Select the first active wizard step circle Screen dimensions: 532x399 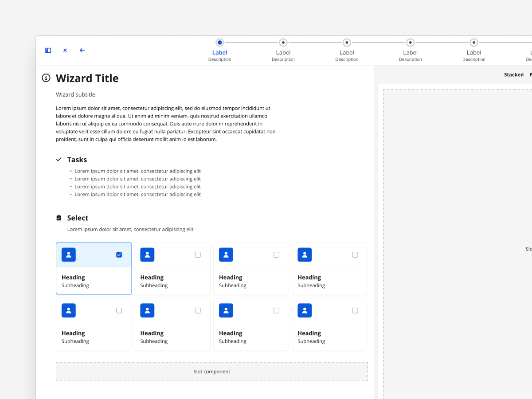coord(220,43)
